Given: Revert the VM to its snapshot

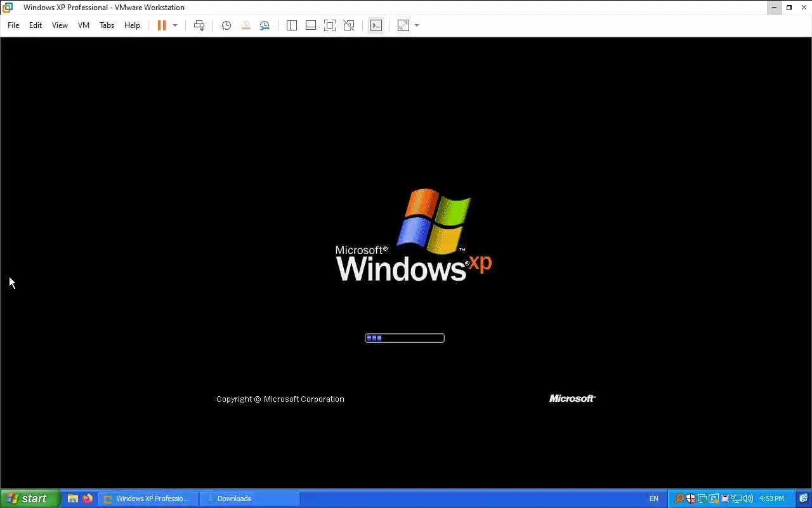Looking at the screenshot, I should click(246, 25).
